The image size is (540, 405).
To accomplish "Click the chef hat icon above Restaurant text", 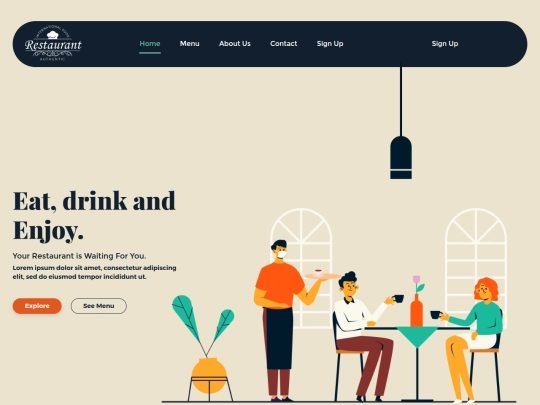I will (x=52, y=34).
